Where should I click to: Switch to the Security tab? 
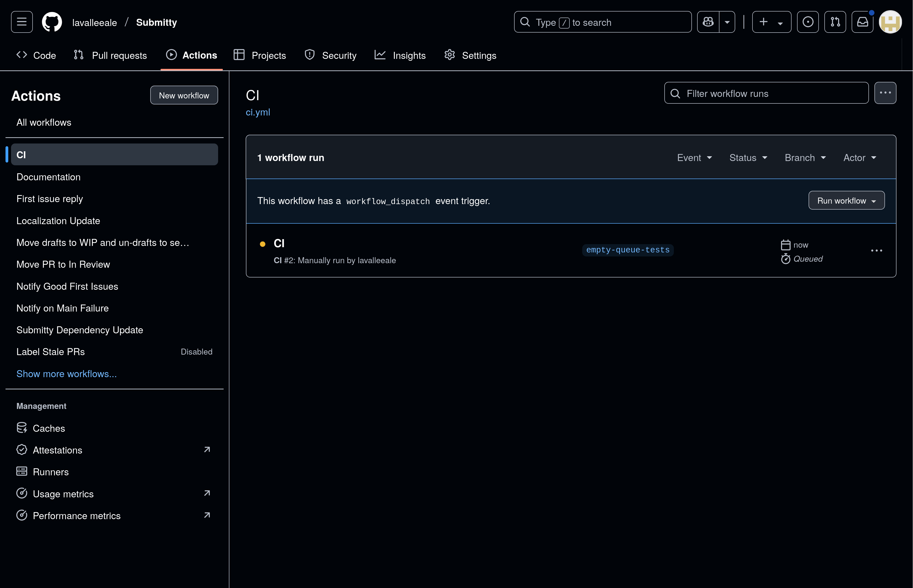[x=331, y=55]
